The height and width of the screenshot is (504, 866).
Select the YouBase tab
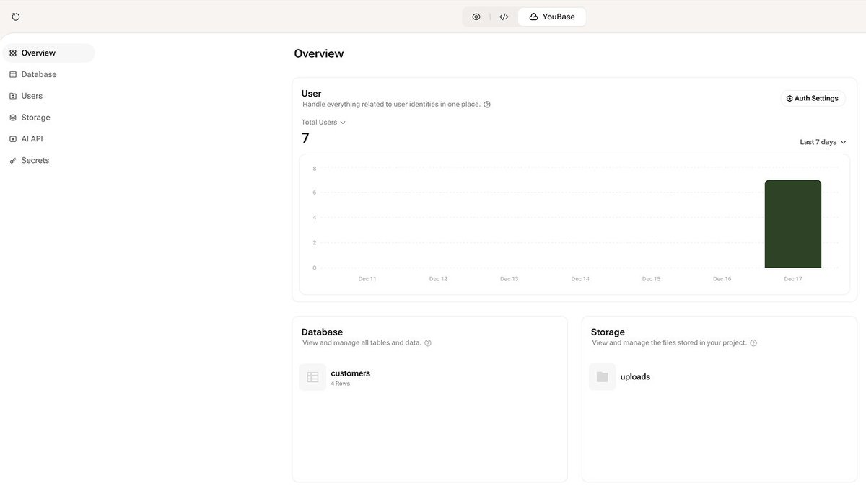[552, 17]
